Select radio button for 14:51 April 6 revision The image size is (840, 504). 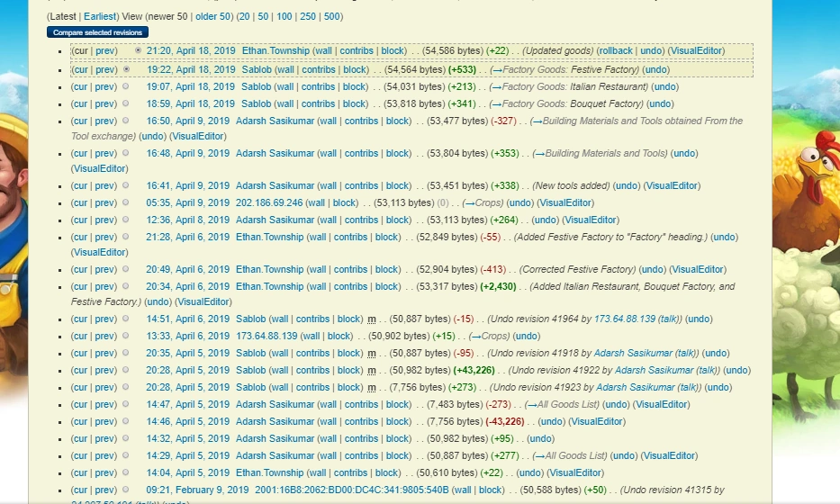[x=126, y=319]
